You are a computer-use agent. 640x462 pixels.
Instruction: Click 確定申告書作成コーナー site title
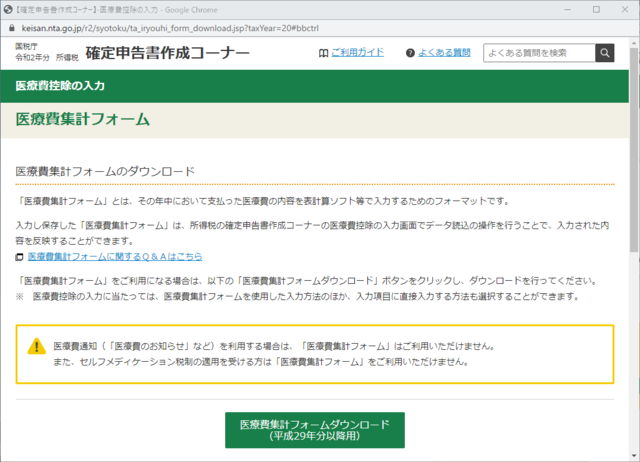click(167, 53)
